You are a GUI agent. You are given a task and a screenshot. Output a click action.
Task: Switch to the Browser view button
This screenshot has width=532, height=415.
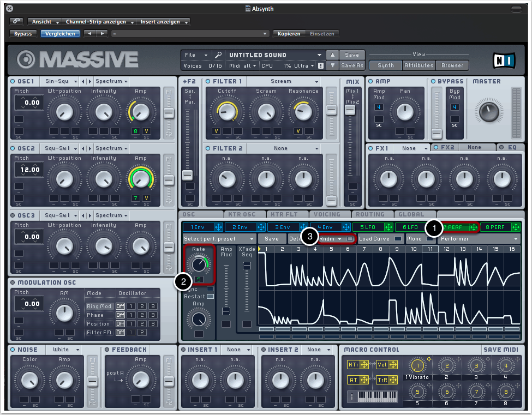[452, 65]
